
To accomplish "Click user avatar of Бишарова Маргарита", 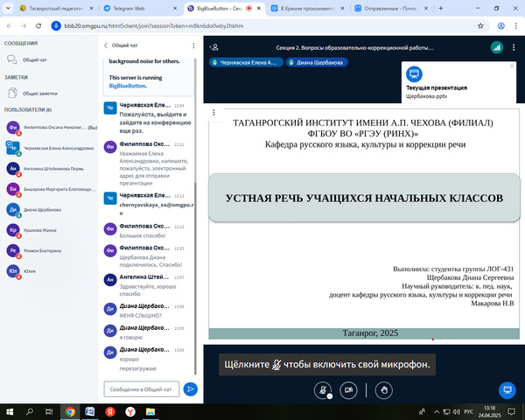I will coord(13,189).
